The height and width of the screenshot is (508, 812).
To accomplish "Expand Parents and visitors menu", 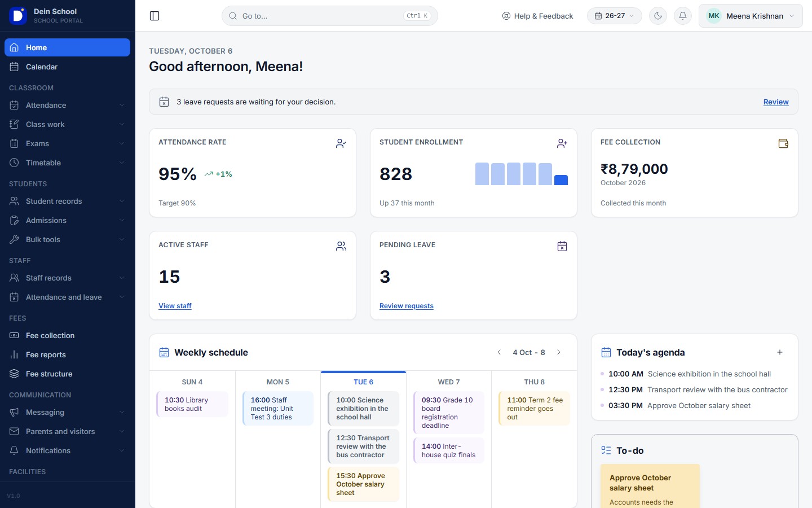I will 67,431.
